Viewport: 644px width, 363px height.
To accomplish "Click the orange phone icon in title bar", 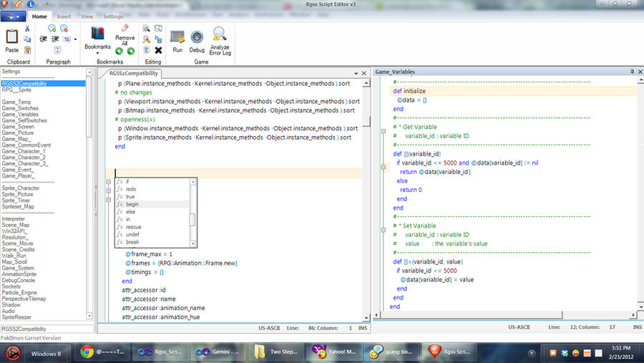I will [x=19, y=4].
